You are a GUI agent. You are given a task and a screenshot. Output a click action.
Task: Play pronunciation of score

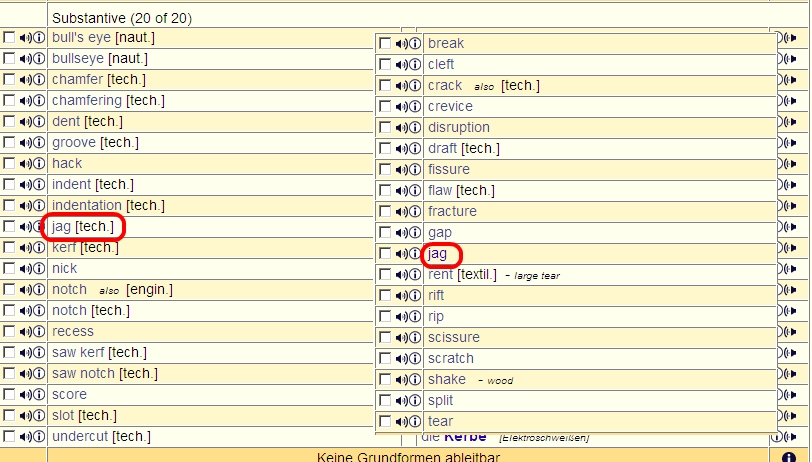click(x=25, y=395)
